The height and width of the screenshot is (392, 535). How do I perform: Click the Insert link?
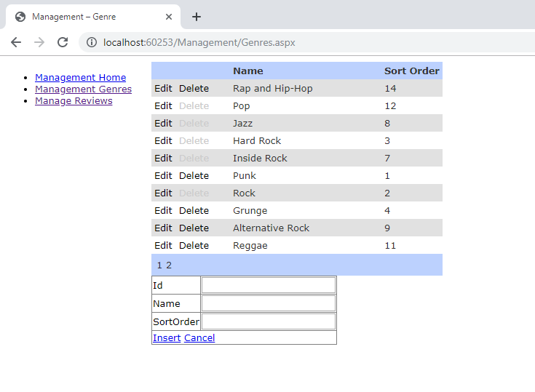click(x=166, y=338)
